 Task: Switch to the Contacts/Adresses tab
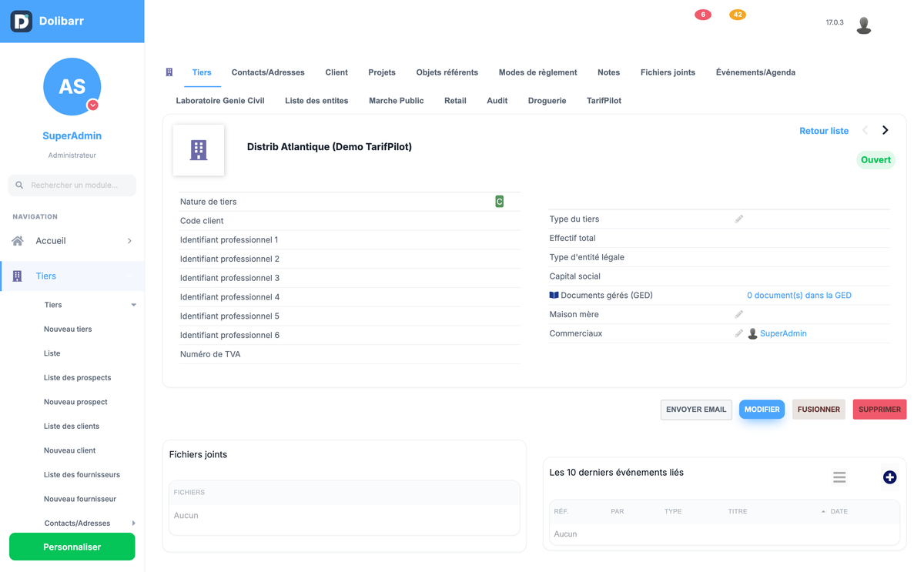click(x=268, y=72)
